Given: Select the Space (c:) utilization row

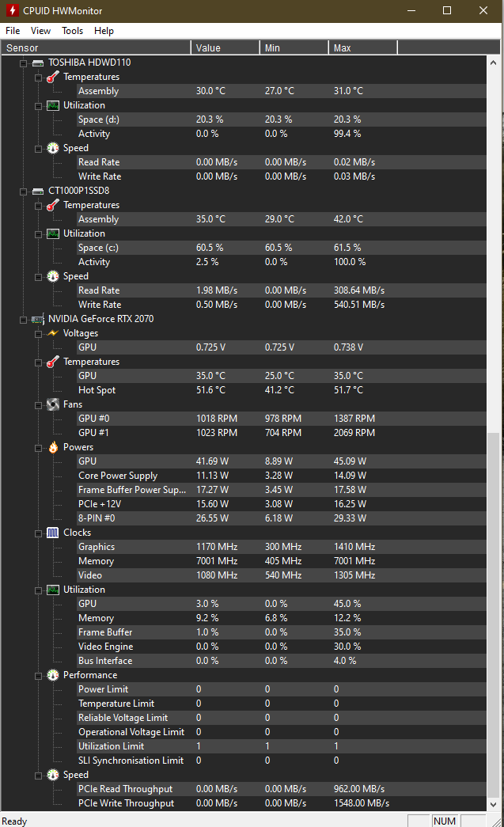Looking at the screenshot, I should point(282,248).
